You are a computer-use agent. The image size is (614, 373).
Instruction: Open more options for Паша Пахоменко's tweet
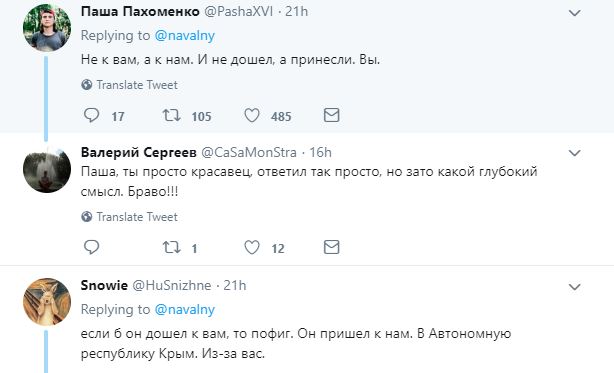[x=574, y=13]
